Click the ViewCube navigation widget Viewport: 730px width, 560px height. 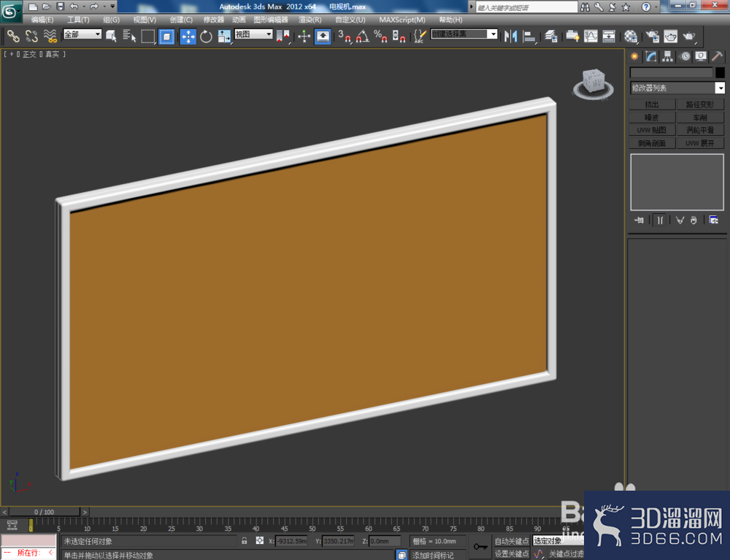[x=593, y=84]
